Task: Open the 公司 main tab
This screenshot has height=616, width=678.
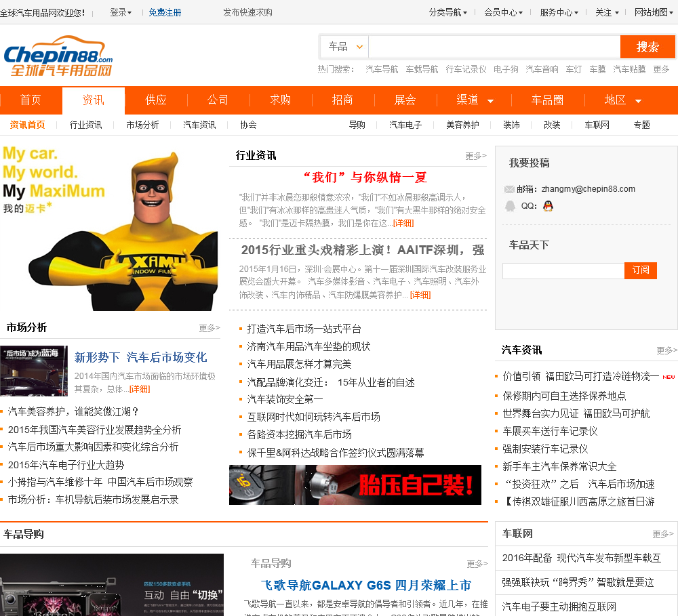Action: pos(218,100)
